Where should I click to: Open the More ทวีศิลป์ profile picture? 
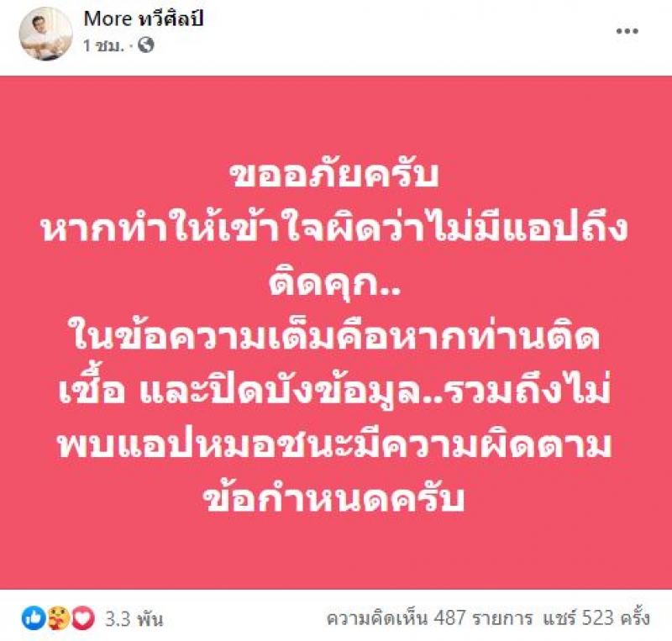[46, 34]
